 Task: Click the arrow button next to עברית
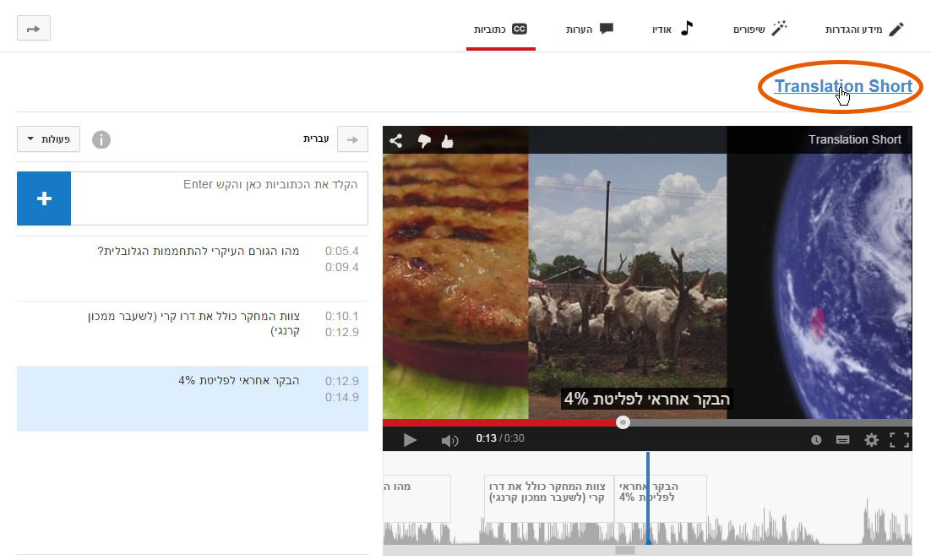pos(352,139)
